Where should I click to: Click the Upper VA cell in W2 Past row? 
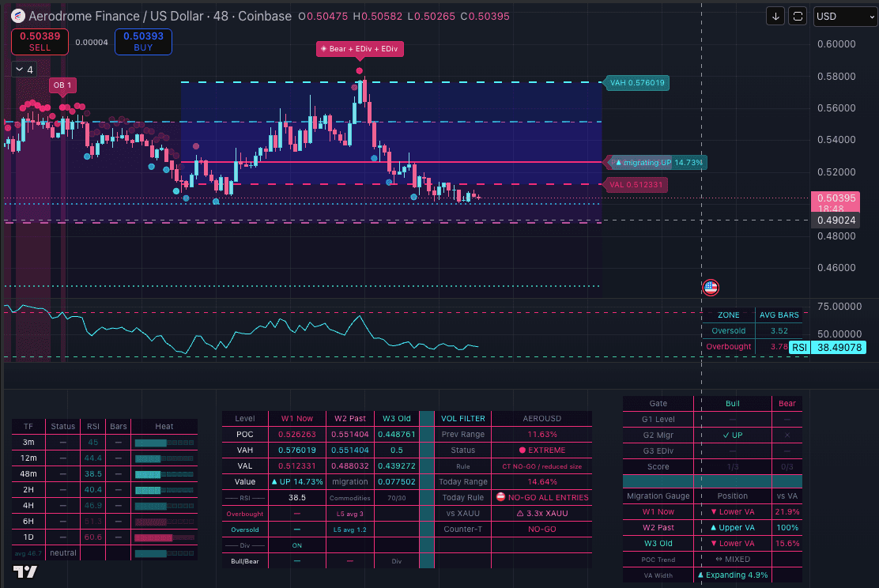pos(732,527)
